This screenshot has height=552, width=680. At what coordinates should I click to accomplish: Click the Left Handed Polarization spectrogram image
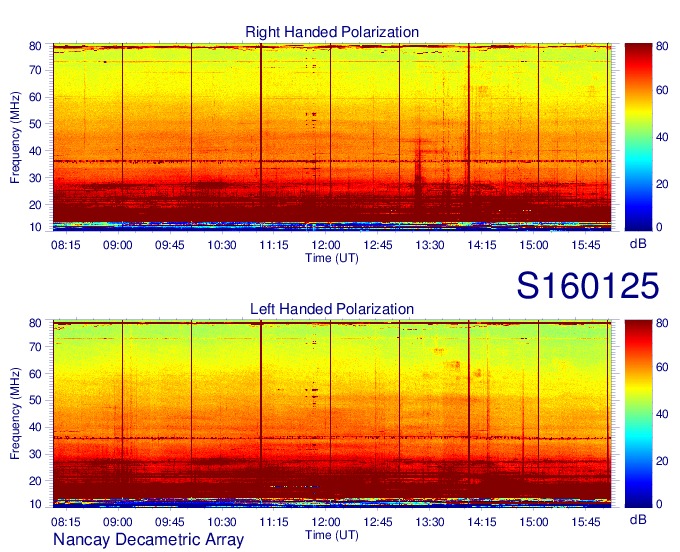[x=332, y=414]
